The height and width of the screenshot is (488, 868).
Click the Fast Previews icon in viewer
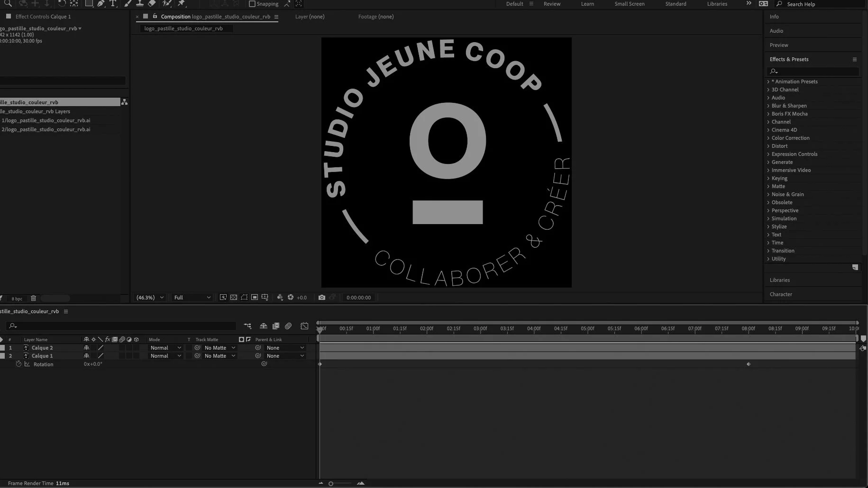(x=223, y=298)
